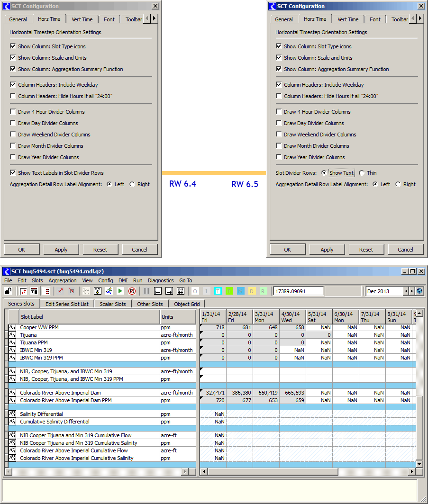Click the unlock padlock icon in SCT toolbar
The image size is (428, 504).
coord(9,291)
